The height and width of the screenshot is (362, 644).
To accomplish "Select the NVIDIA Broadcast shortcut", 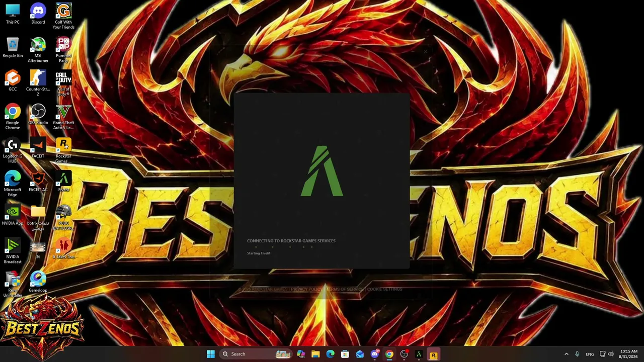I will (13, 251).
